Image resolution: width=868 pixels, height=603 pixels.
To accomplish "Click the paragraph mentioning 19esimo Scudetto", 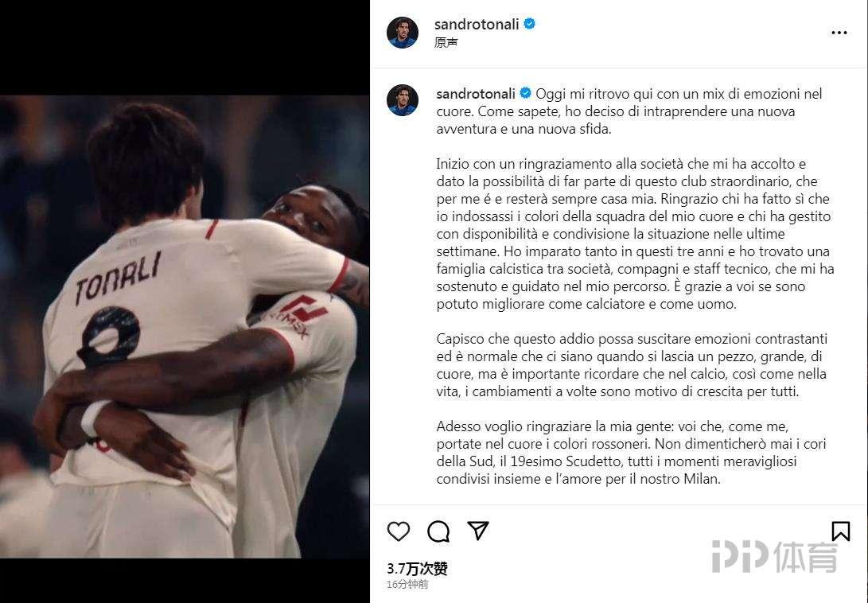I will point(631,453).
